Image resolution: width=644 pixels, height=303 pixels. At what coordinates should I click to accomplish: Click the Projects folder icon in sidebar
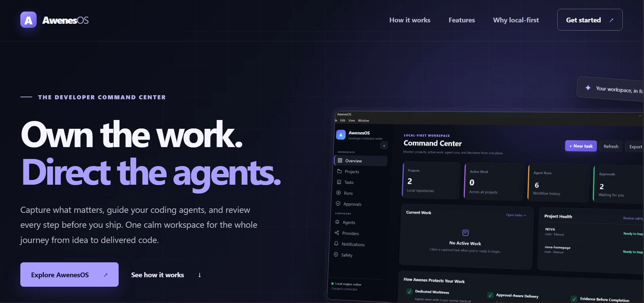click(x=339, y=171)
